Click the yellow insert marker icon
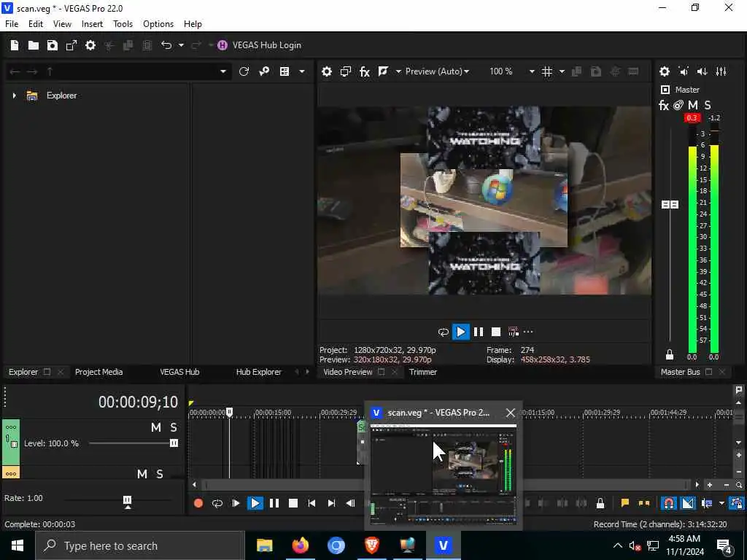The image size is (747, 560). click(x=624, y=503)
